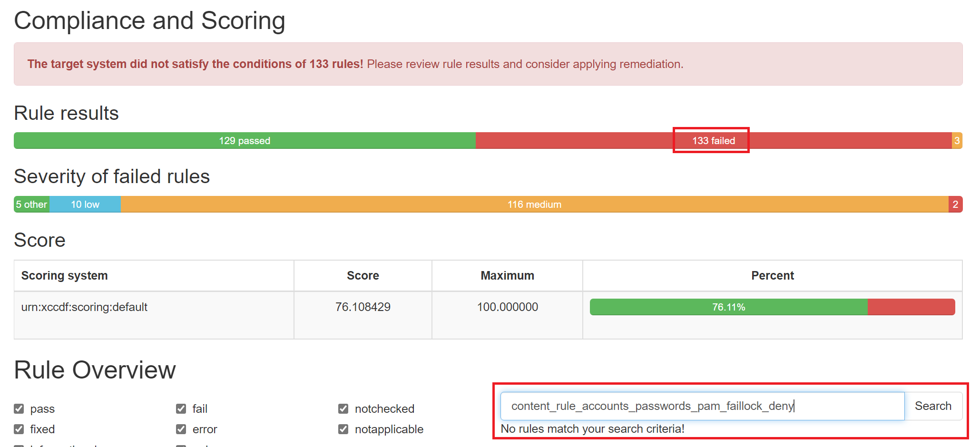Viewport: 980px width, 447px height.
Task: Click the 76.11% score progress bar
Action: pos(728,307)
